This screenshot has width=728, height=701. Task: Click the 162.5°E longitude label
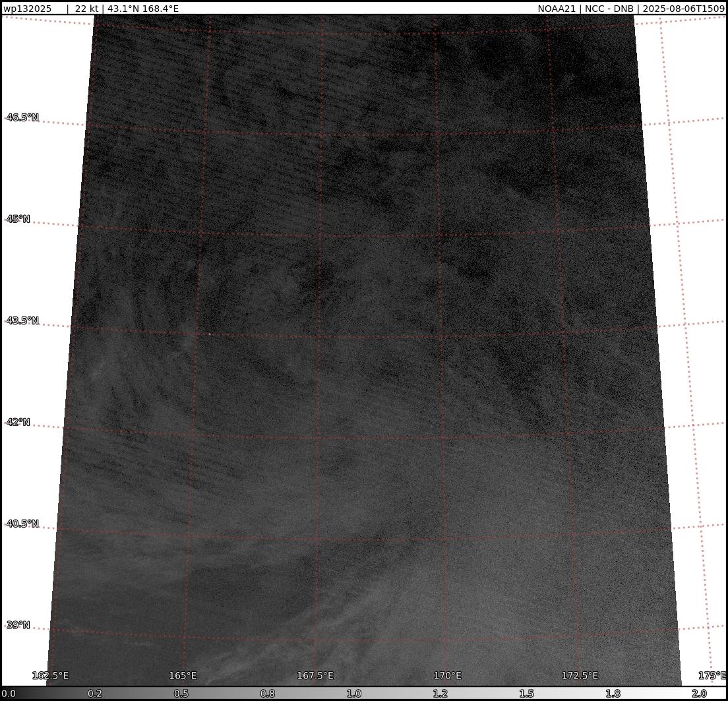point(50,675)
